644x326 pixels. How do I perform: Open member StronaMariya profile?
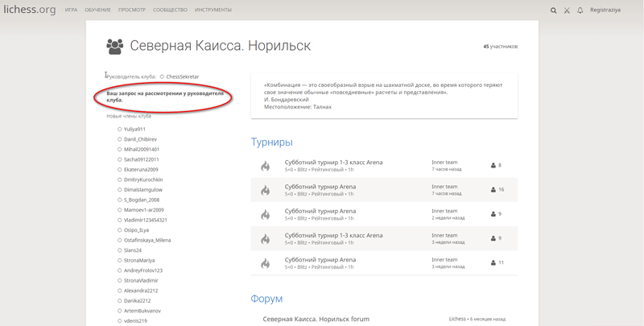tap(139, 260)
